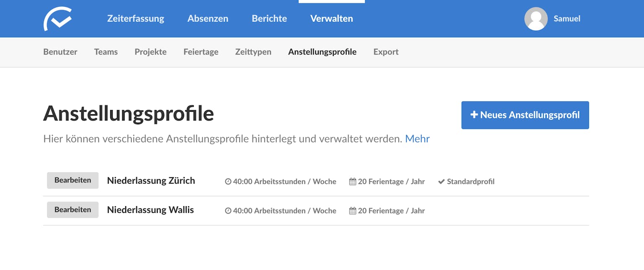
Task: Click calendar icon in Niederlassung Zürich row
Action: 353,181
